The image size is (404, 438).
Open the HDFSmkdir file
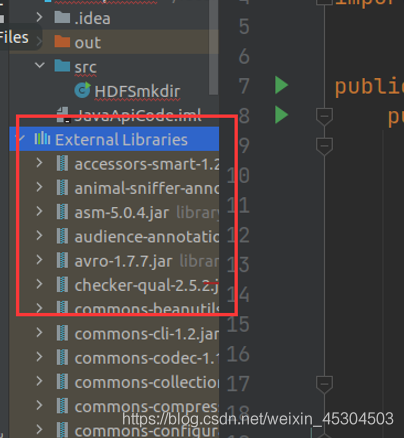click(x=137, y=91)
